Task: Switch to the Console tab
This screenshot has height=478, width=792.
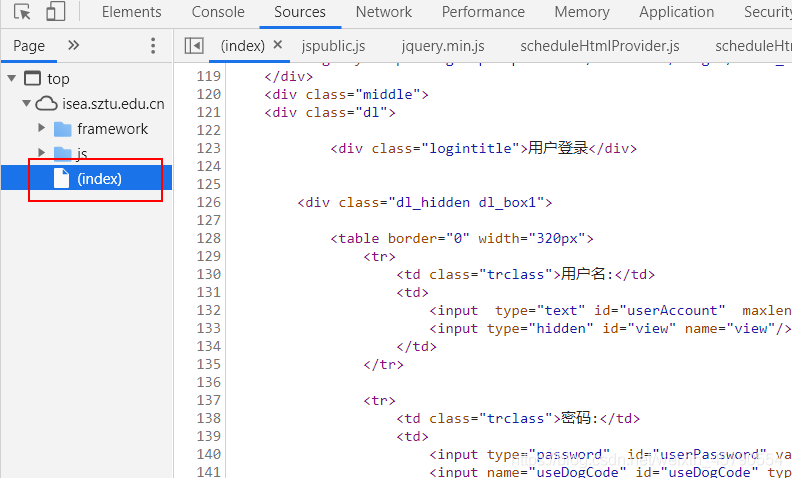Action: click(218, 13)
